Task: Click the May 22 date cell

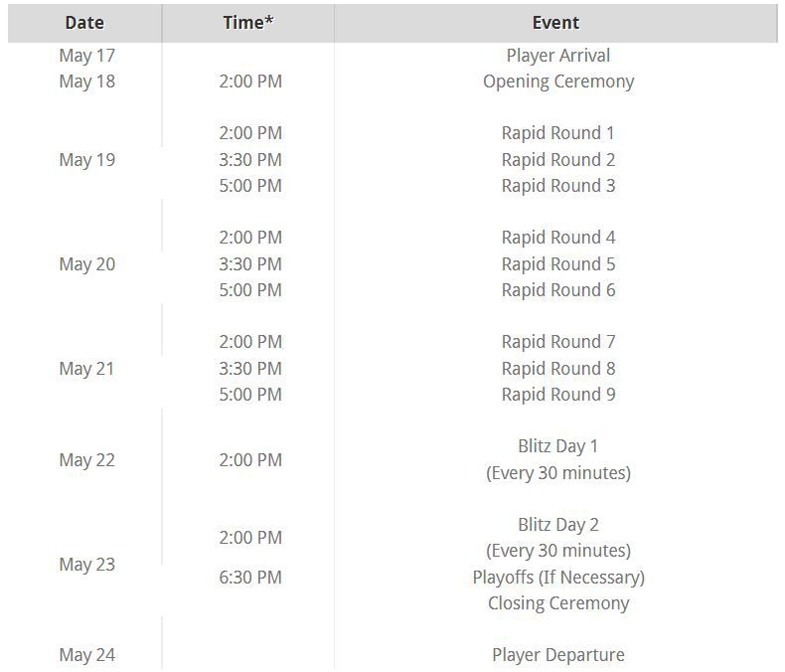Action: pyautogui.click(x=87, y=460)
